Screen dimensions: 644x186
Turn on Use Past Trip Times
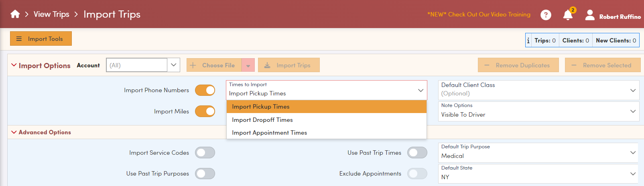[x=417, y=153]
